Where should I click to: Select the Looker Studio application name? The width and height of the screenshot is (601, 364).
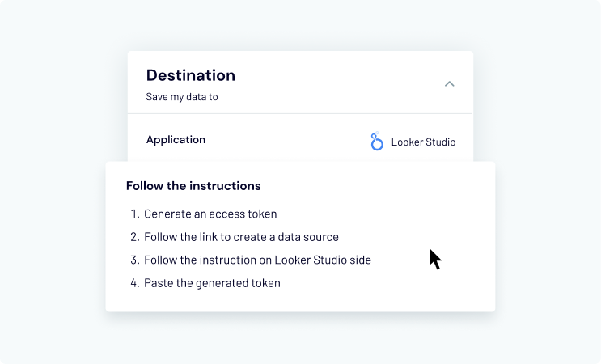pyautogui.click(x=423, y=142)
